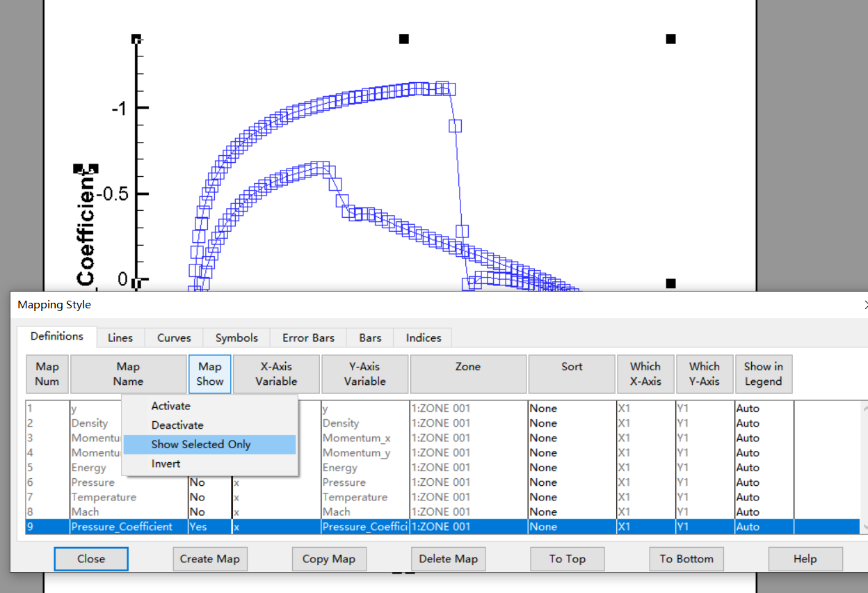The height and width of the screenshot is (593, 868).
Task: Switch to the Curves tab
Action: pos(173,338)
